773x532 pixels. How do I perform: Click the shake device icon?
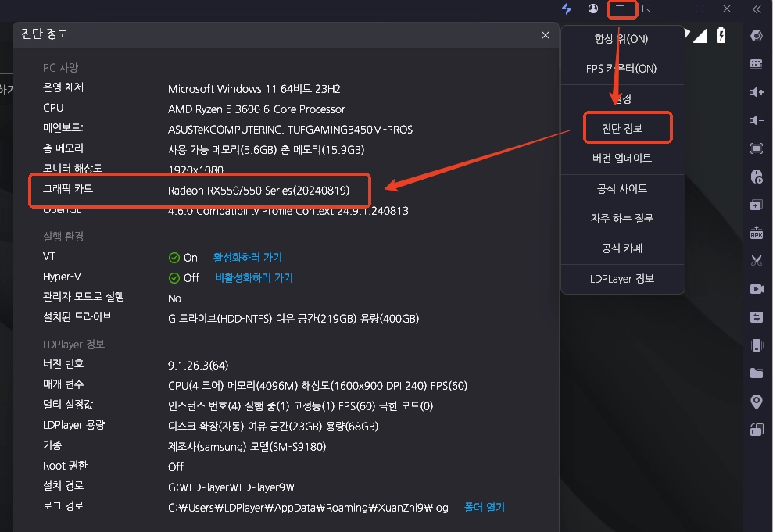coord(757,345)
